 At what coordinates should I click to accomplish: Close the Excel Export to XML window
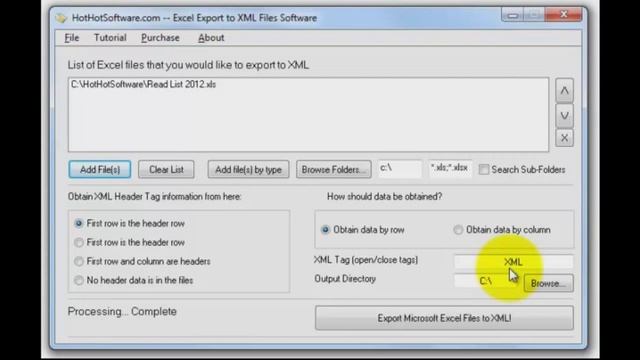[x=564, y=15]
